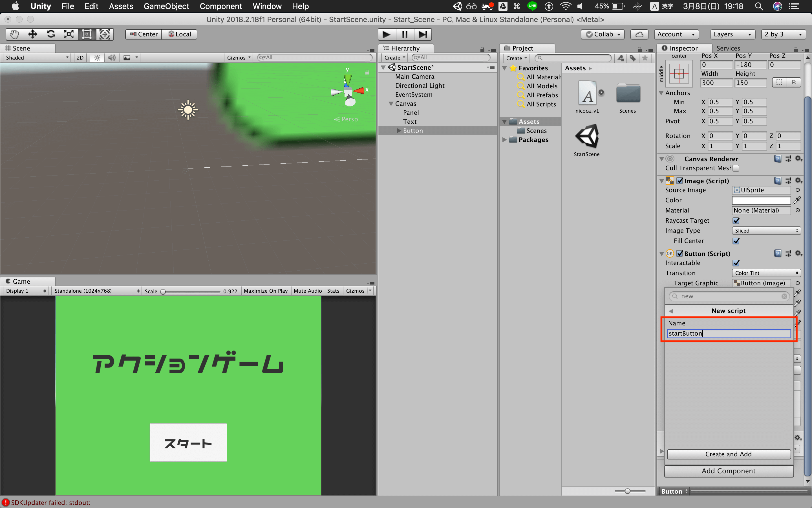Screen dimensions: 812x508
Task: Click Add Component button
Action: [x=729, y=471]
